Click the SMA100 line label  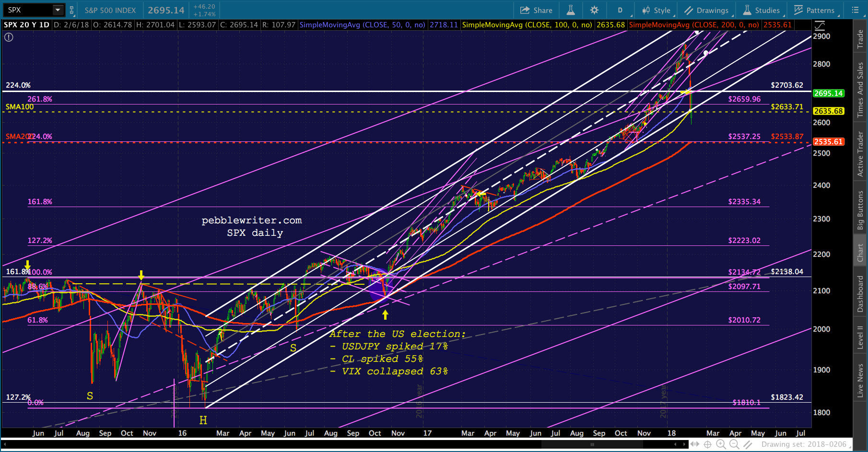20,107
